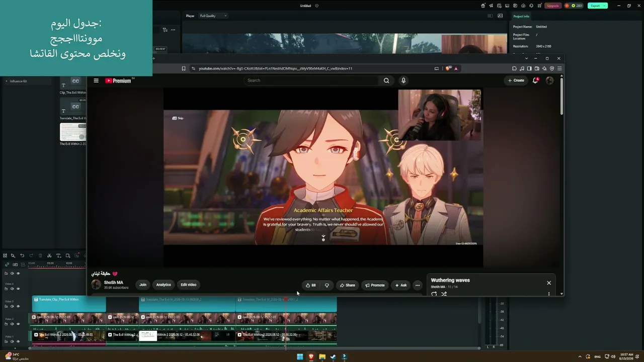Click the Edit video button
The height and width of the screenshot is (362, 644).
189,285
